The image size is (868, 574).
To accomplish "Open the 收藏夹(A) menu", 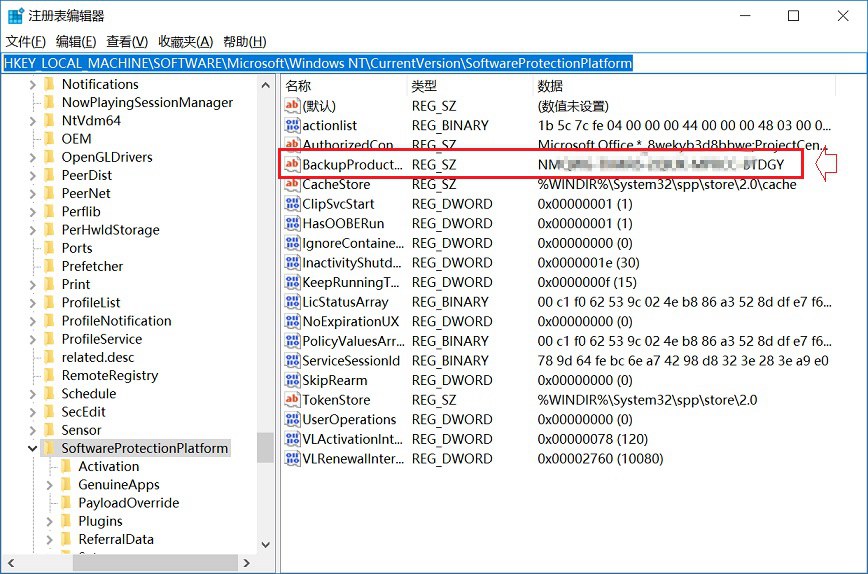I will pos(185,42).
